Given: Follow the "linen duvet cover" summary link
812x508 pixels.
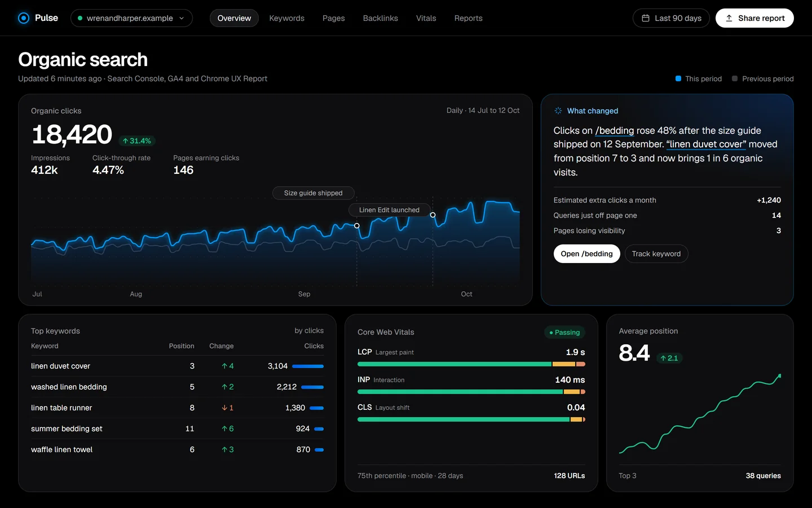Looking at the screenshot, I should [x=706, y=144].
